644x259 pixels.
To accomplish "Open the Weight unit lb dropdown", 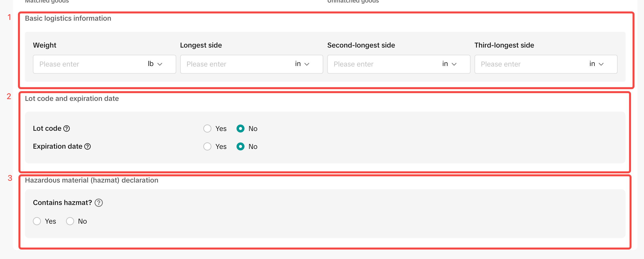I will pyautogui.click(x=155, y=64).
